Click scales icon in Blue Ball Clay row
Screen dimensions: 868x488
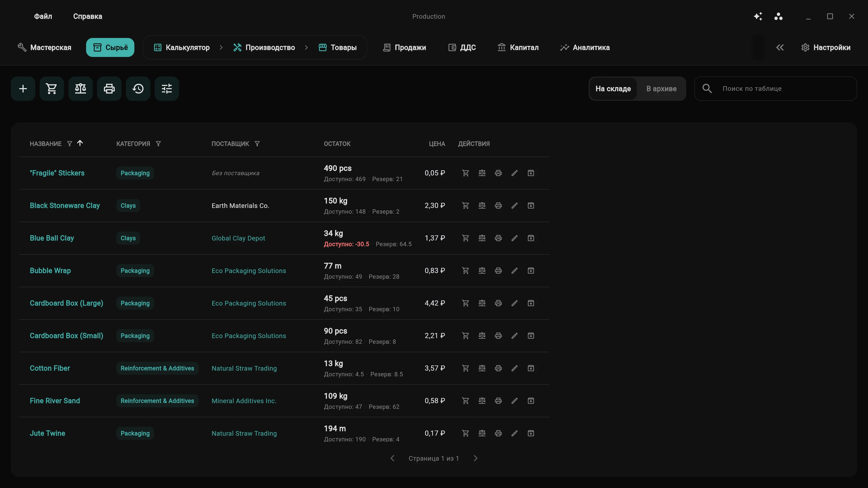tap(482, 238)
